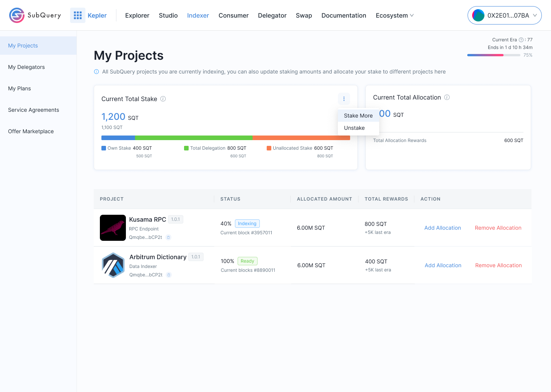
Task: Click the 400 SQT rewards value
Action: (x=376, y=261)
